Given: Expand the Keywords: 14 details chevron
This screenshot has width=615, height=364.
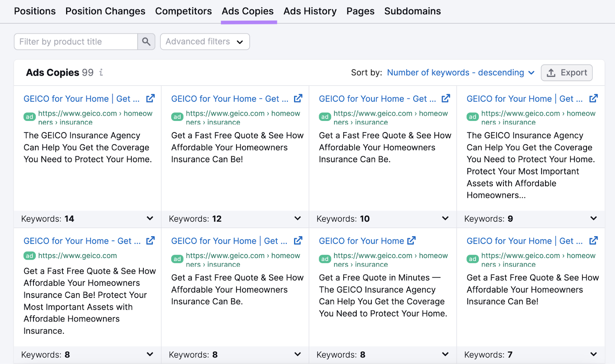Looking at the screenshot, I should (150, 218).
